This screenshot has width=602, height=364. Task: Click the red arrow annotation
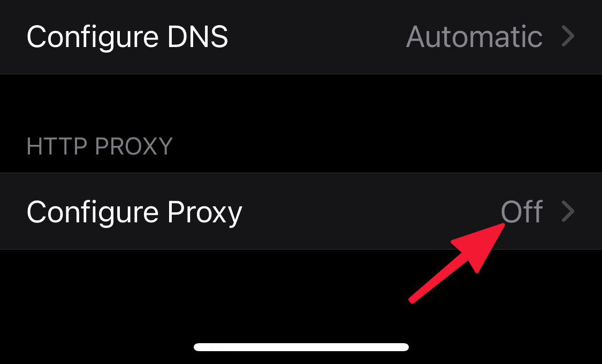pos(457,264)
